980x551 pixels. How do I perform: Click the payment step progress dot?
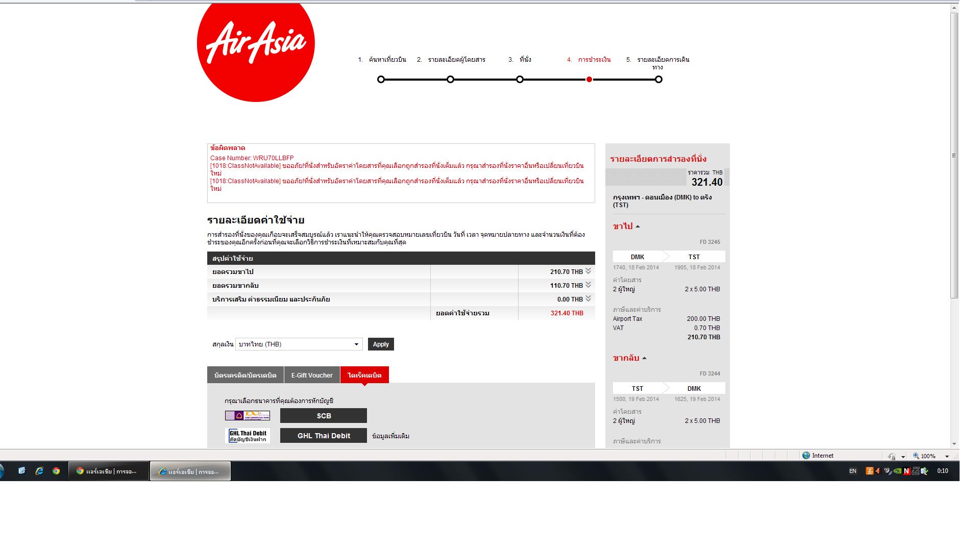tap(589, 80)
